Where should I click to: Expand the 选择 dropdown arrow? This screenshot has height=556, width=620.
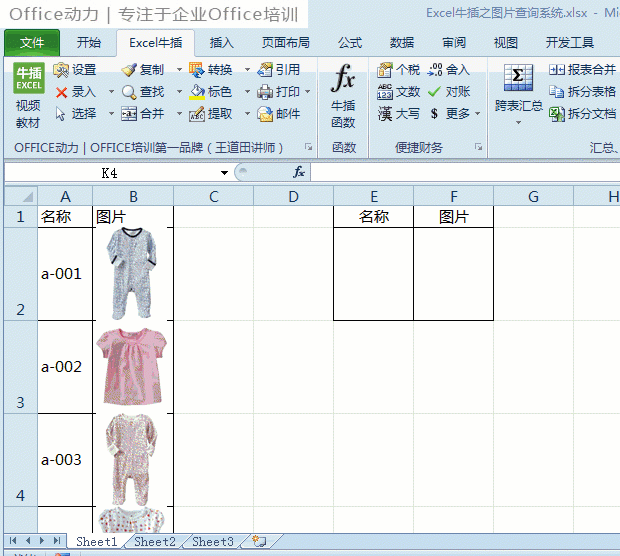pyautogui.click(x=111, y=114)
